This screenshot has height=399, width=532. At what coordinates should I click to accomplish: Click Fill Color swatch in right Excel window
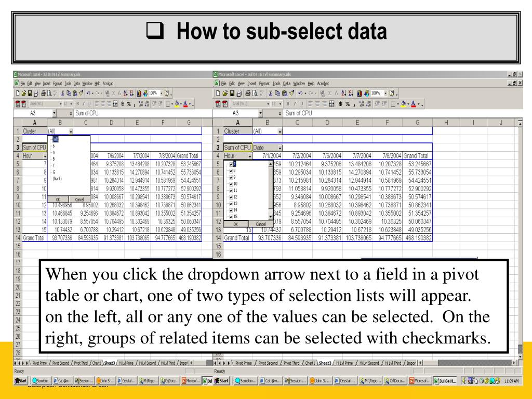point(403,104)
